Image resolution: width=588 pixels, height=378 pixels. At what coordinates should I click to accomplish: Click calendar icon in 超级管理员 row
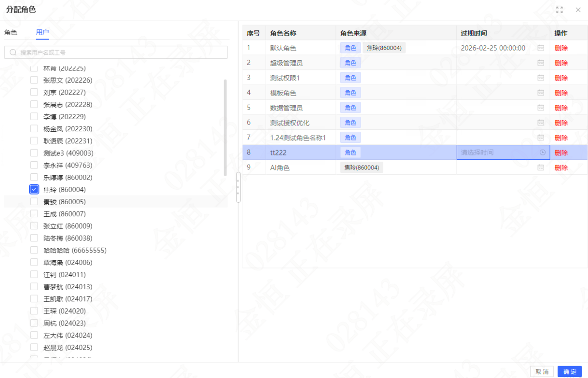pyautogui.click(x=541, y=63)
